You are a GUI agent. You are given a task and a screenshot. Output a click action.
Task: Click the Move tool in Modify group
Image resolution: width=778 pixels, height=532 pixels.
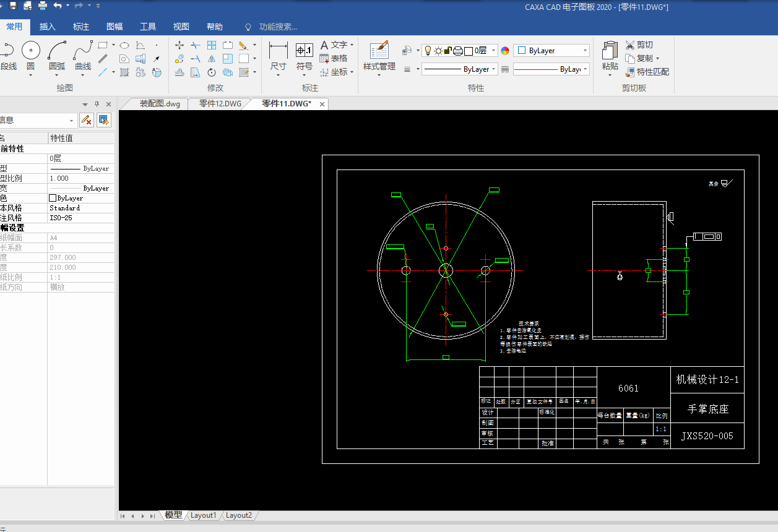tap(179, 45)
